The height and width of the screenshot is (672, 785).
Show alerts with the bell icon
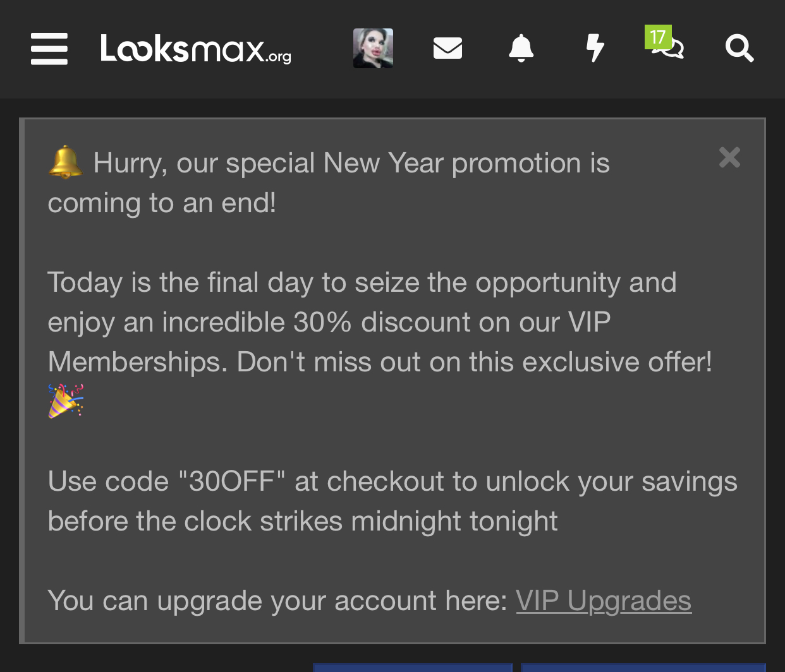pyautogui.click(x=521, y=48)
